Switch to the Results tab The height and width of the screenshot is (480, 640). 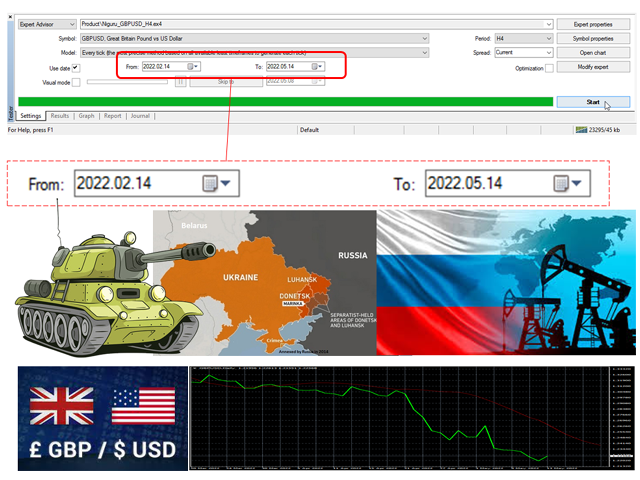60,116
